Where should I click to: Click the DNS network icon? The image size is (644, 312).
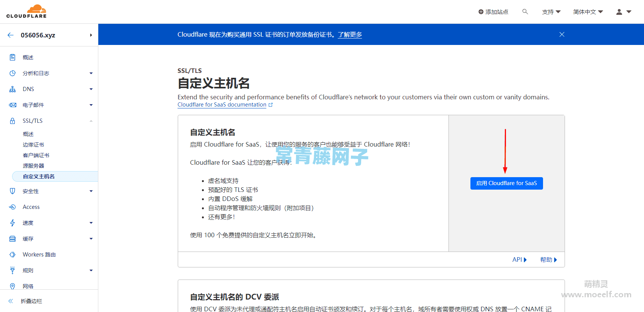12,89
